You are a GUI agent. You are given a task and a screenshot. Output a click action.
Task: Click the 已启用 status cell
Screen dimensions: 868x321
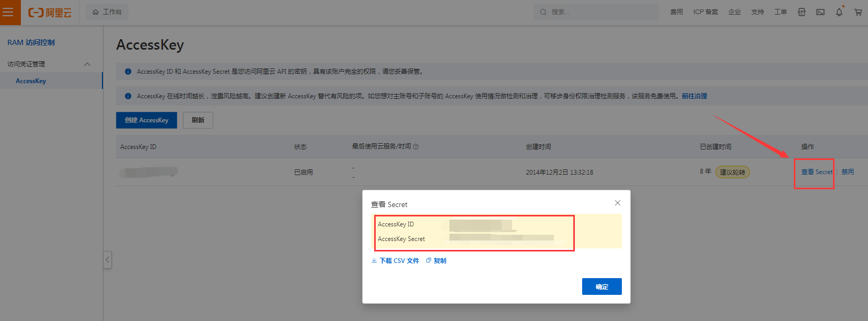coord(304,172)
